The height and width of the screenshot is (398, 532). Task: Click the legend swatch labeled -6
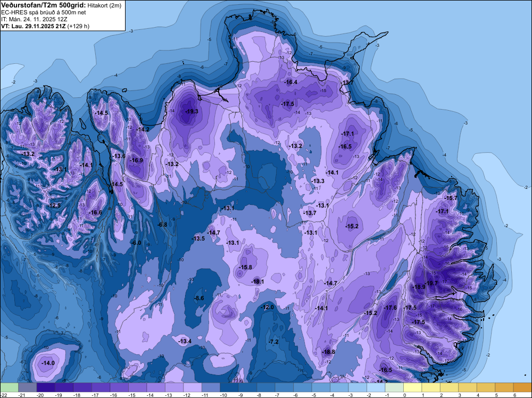(302, 387)
